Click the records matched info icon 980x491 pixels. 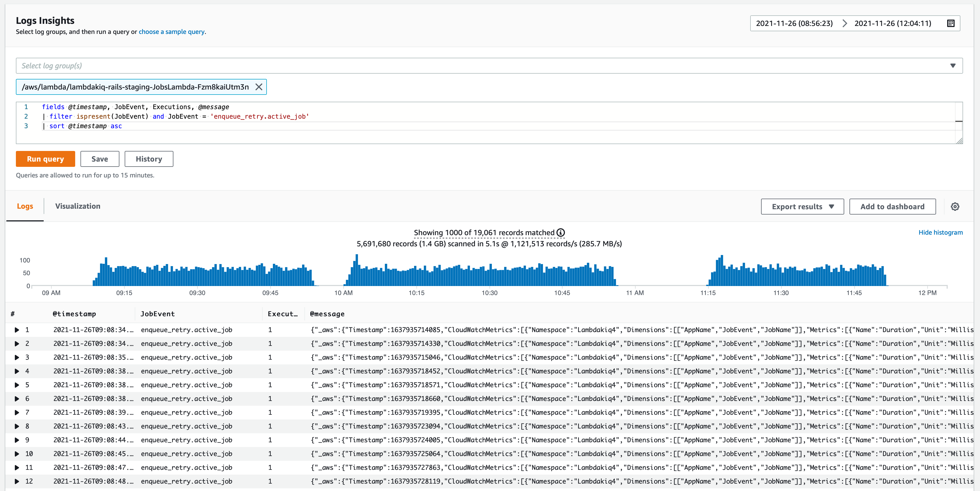coord(560,233)
